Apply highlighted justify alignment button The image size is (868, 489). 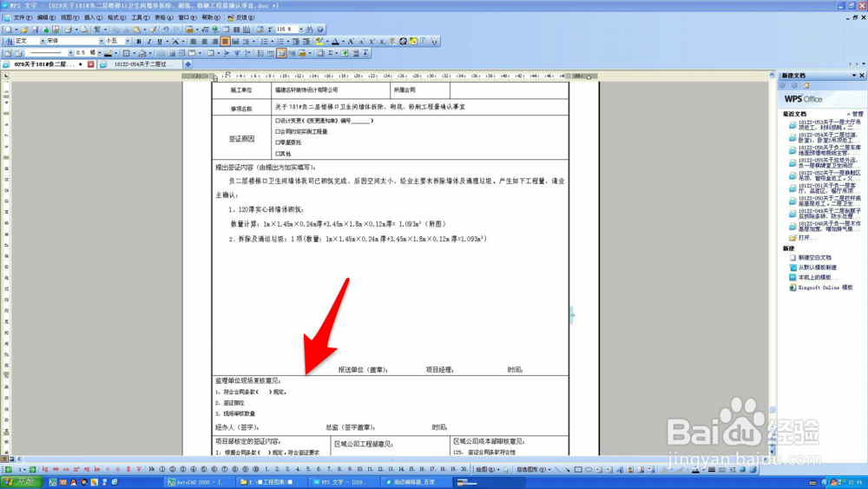(226, 42)
